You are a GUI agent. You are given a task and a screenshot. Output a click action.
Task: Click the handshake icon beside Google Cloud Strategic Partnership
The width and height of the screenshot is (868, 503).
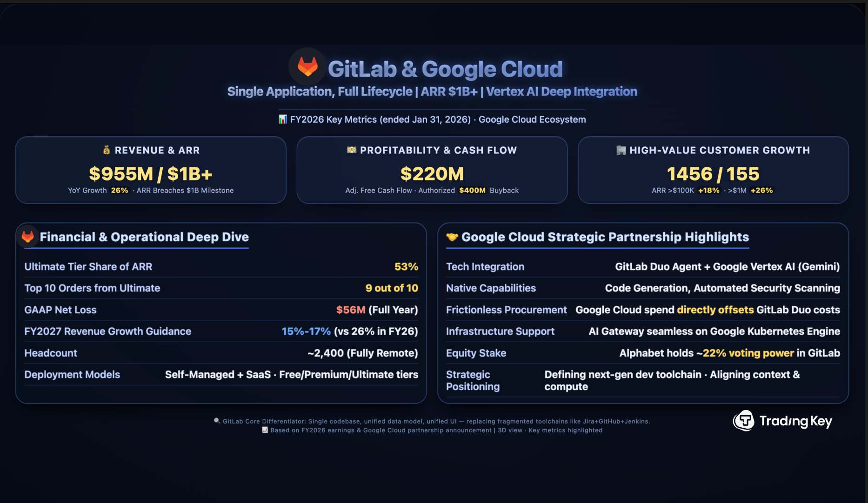(452, 237)
